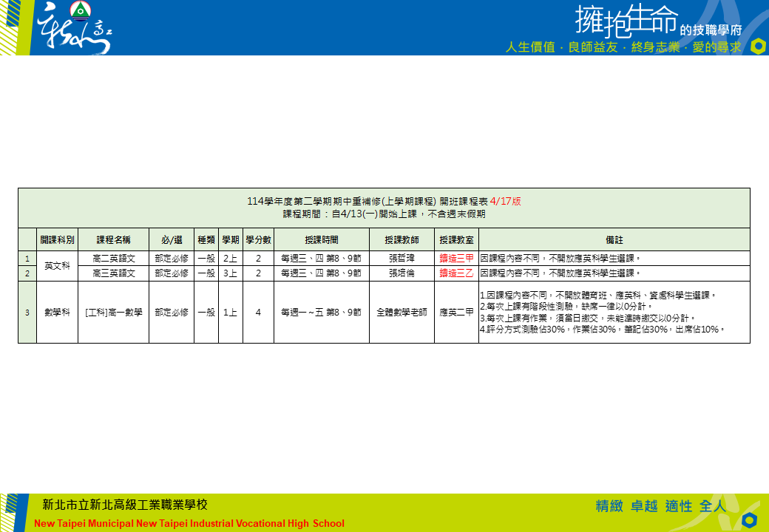Viewport: 769px width, 532px height.
Task: Click the 授課教室 column header
Action: (x=457, y=240)
